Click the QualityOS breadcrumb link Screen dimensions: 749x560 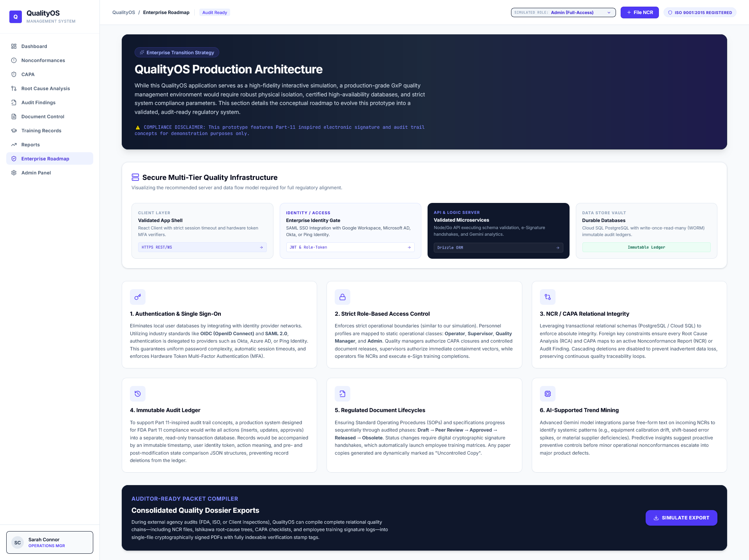(124, 12)
